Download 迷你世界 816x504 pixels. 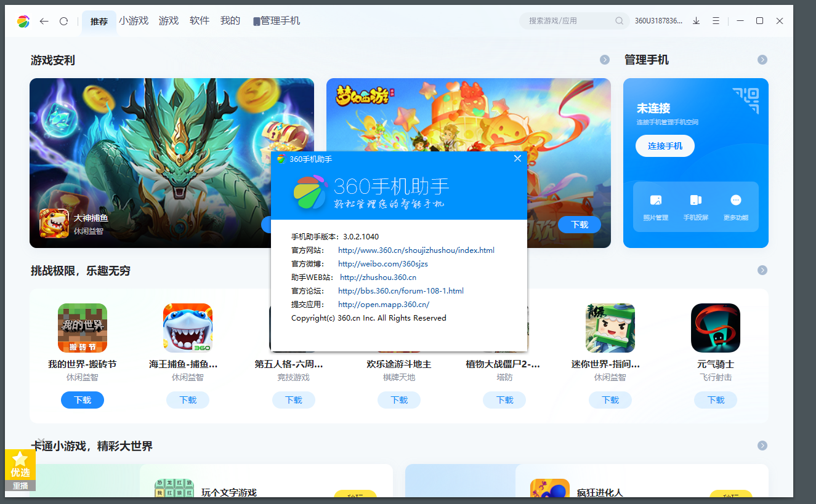[x=610, y=400]
